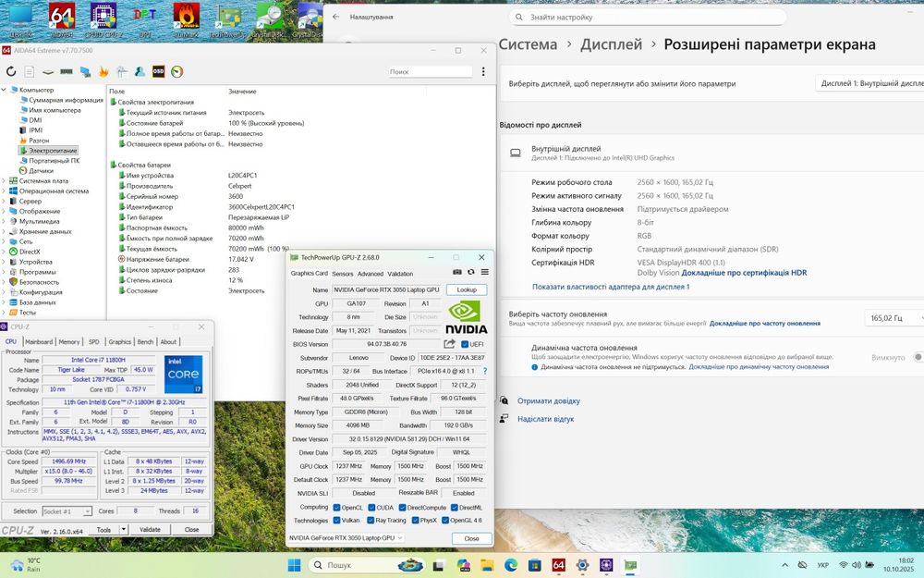Open the AIDA64 three-dot menu
924x578 pixels.
(483, 71)
